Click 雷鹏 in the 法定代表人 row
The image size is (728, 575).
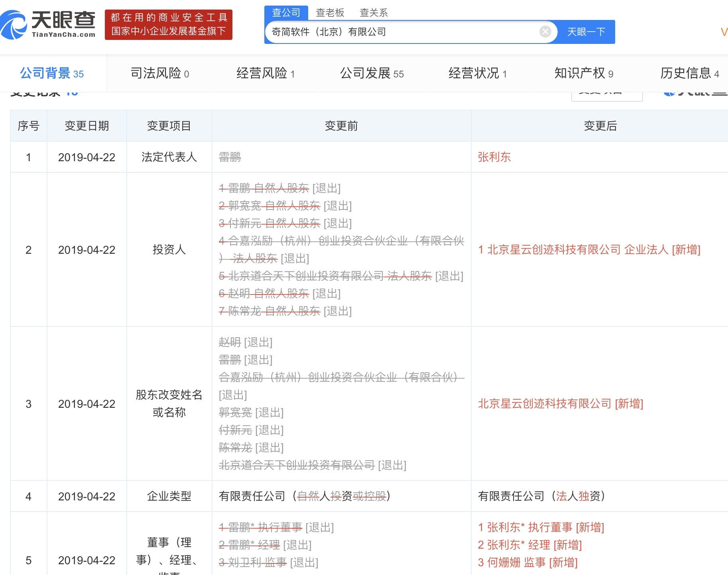click(x=230, y=157)
